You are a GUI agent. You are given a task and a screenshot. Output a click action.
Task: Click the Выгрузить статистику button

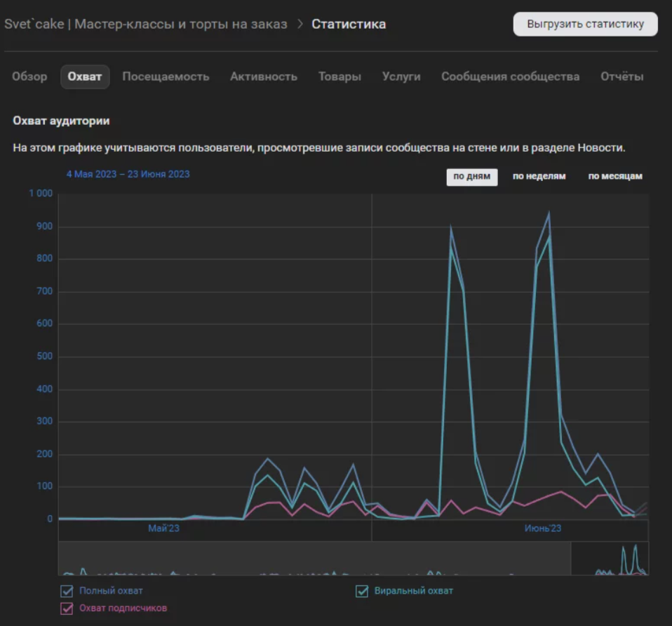tap(585, 24)
